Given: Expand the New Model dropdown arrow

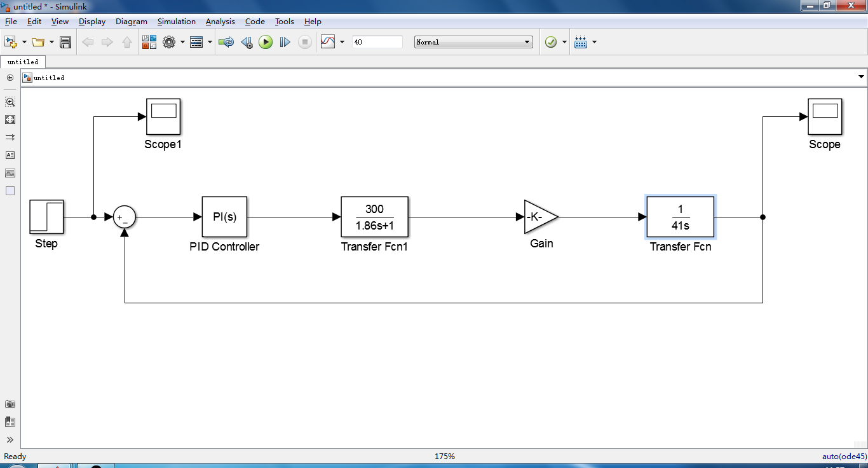Looking at the screenshot, I should click(x=24, y=43).
